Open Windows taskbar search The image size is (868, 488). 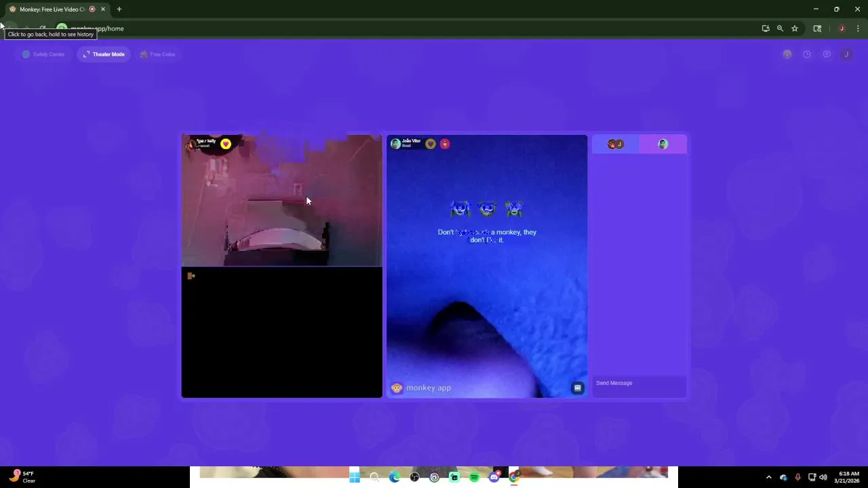point(374,477)
